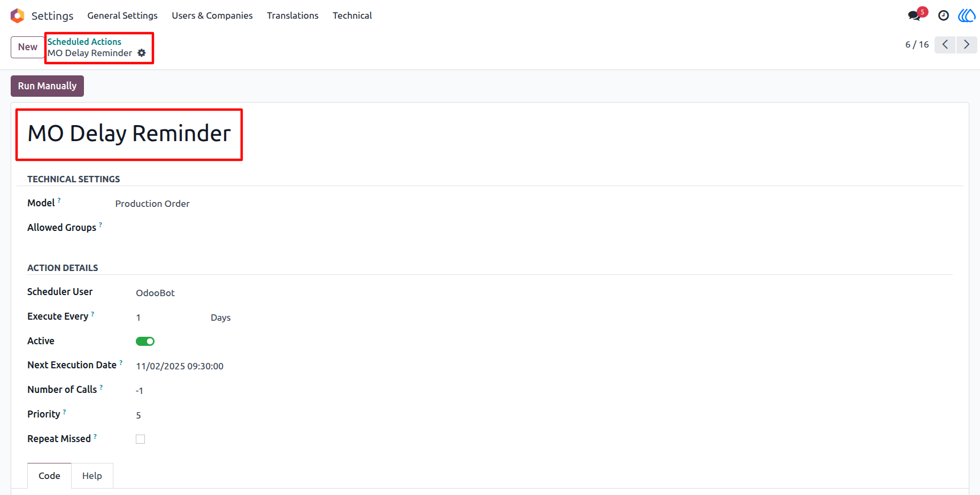
Task: Open the user avatar menu in top-right
Action: (x=967, y=16)
